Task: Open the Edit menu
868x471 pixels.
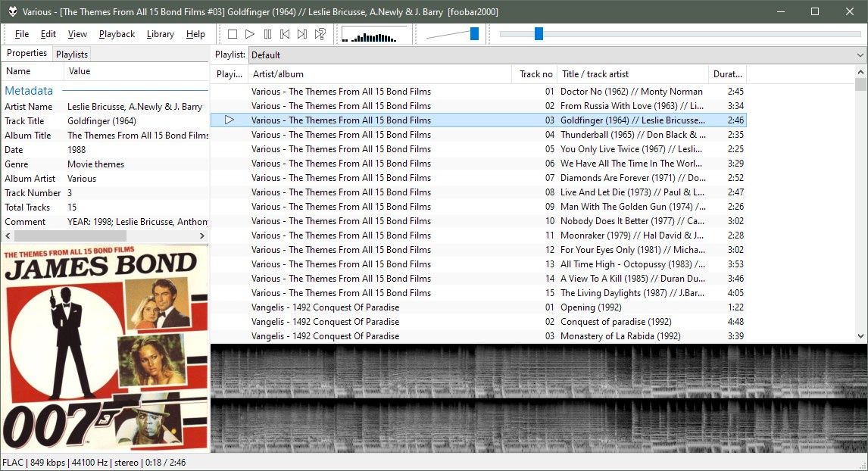Action: pyautogui.click(x=48, y=34)
